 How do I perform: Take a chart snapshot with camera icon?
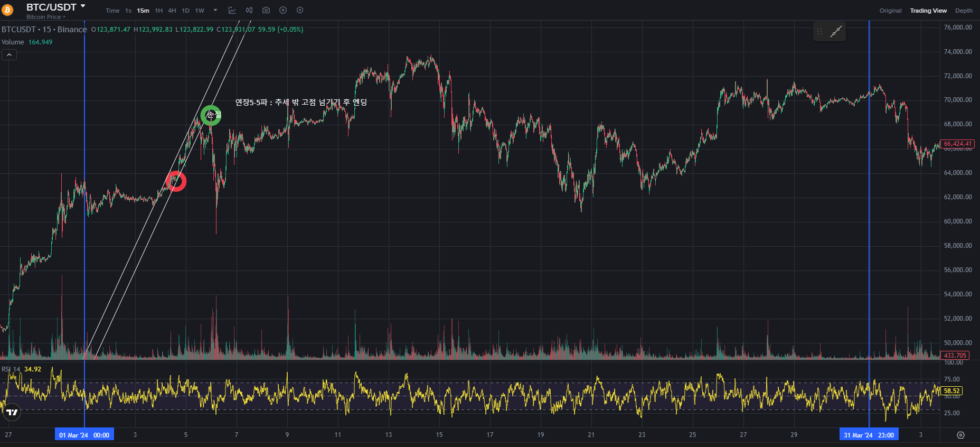coord(266,11)
